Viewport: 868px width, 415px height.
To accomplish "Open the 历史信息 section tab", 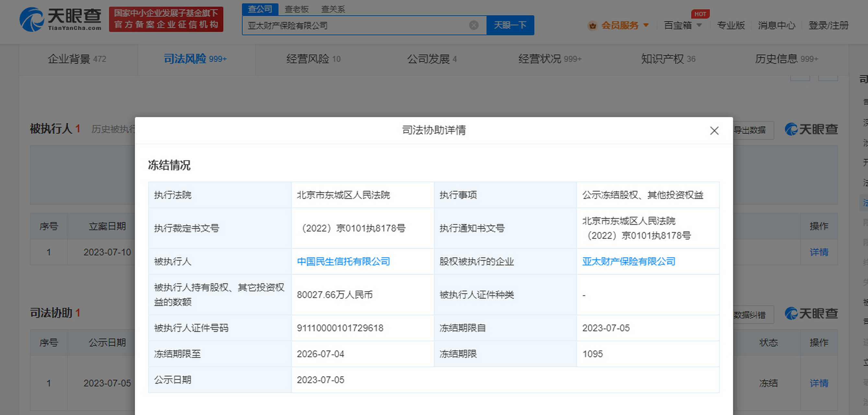I will point(786,59).
